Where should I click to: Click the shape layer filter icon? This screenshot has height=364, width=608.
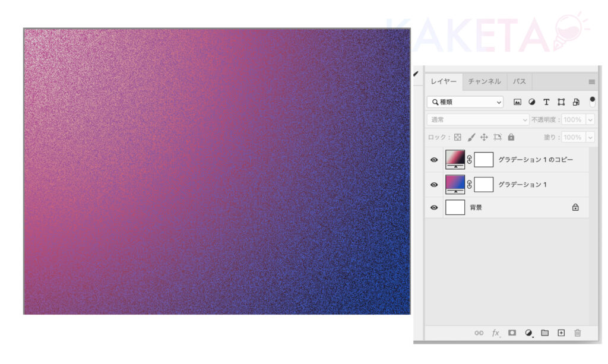coord(561,102)
